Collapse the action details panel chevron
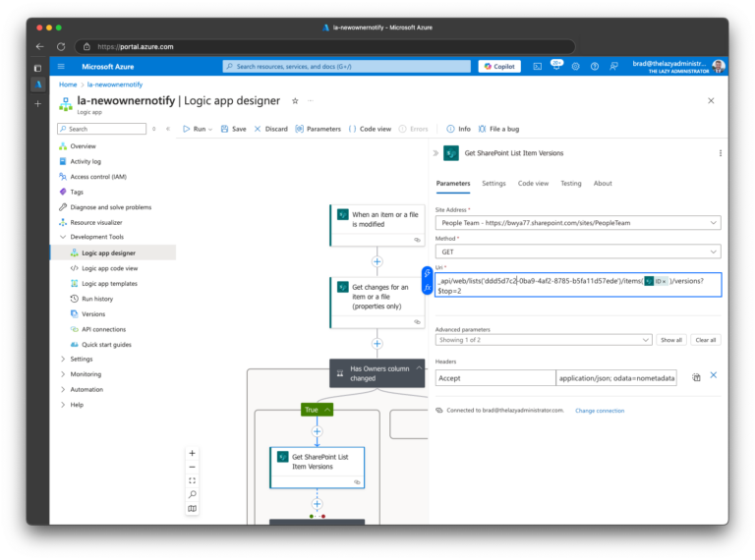755x560 pixels. coord(436,153)
